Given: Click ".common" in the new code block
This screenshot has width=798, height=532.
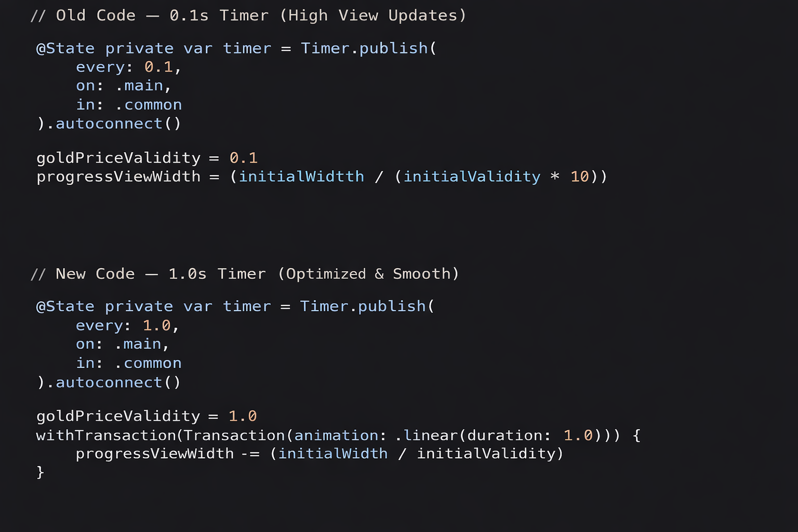Looking at the screenshot, I should (x=148, y=363).
